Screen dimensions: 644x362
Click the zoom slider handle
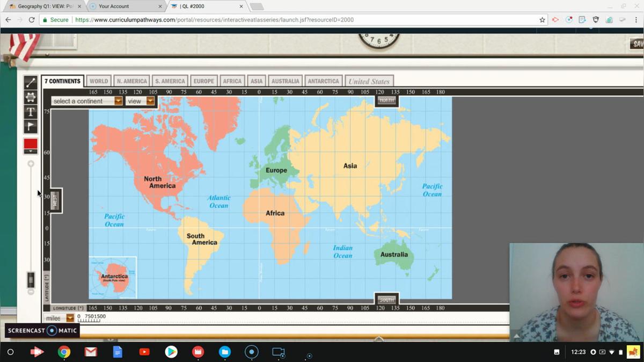31,279
